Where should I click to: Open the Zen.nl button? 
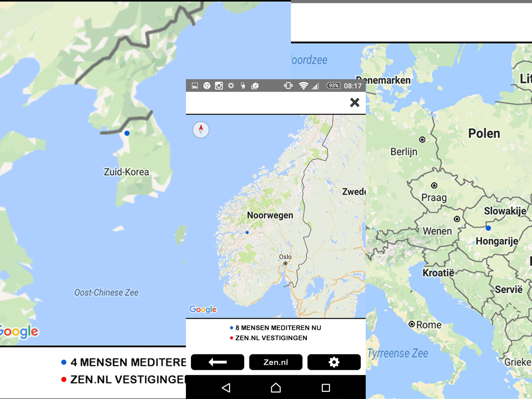[x=276, y=362]
